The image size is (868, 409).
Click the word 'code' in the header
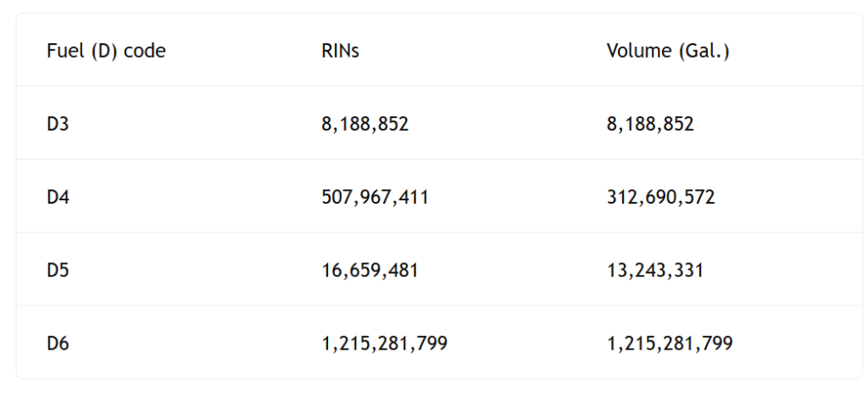point(145,51)
